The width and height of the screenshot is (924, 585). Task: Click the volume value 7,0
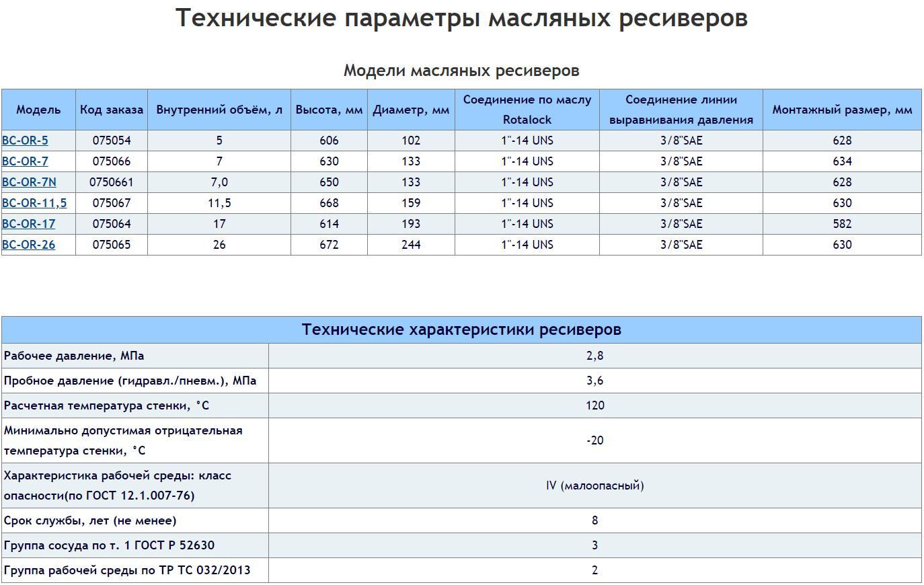219,182
